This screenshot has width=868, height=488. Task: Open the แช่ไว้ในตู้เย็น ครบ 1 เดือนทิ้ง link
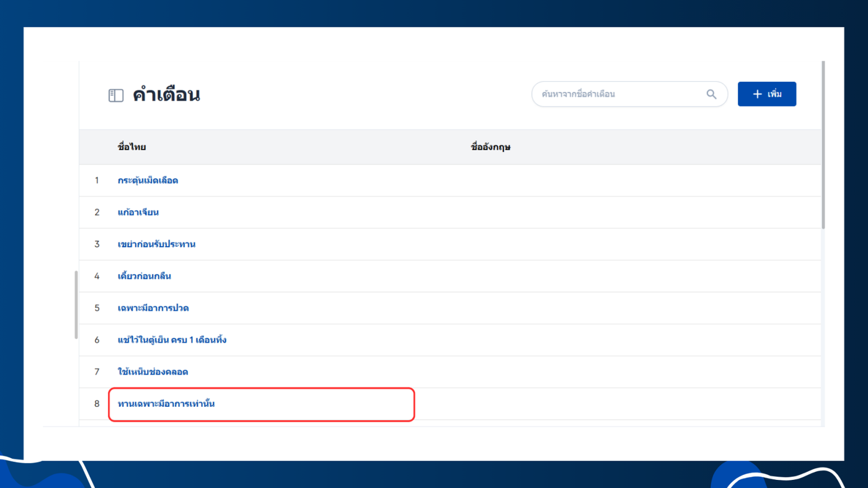172,340
